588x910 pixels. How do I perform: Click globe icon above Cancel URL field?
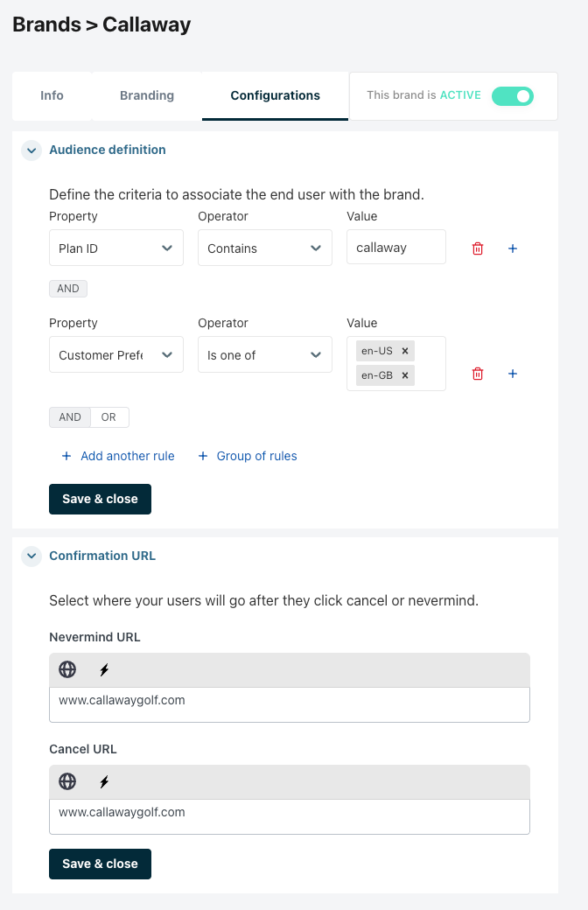click(x=67, y=781)
